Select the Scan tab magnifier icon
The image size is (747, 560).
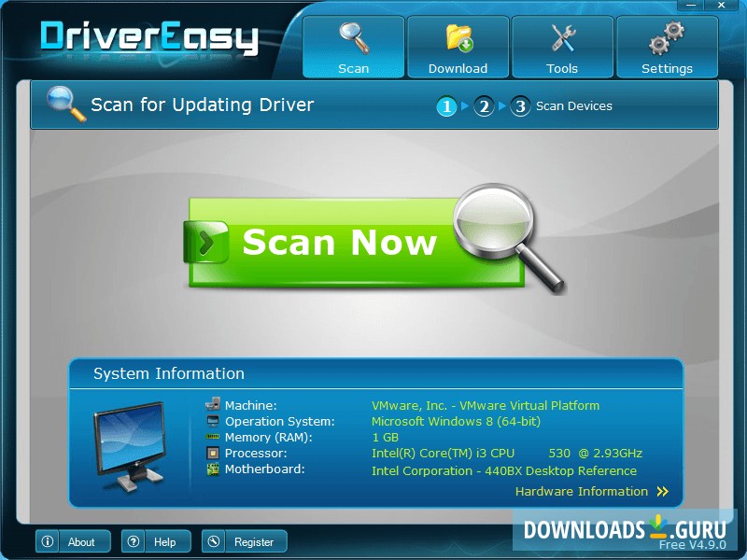[x=353, y=35]
